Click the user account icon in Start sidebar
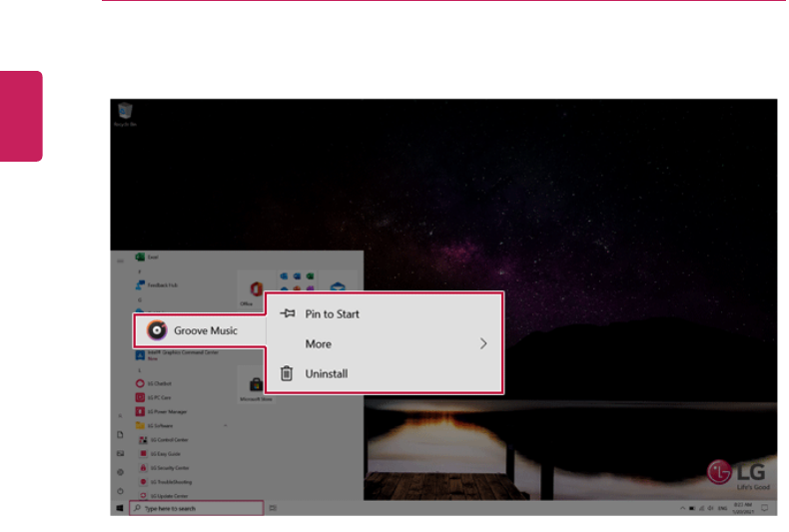Screen dimensions: 789x532 pyautogui.click(x=120, y=416)
